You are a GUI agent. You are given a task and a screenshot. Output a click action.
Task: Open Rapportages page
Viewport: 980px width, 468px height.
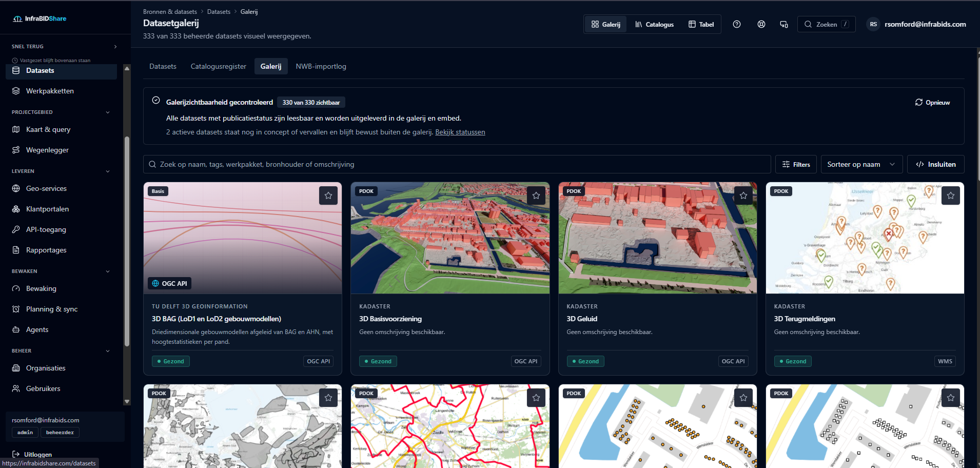(61, 250)
